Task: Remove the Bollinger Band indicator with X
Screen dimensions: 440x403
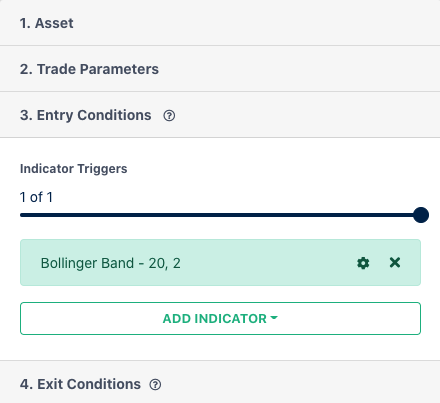Action: click(395, 263)
